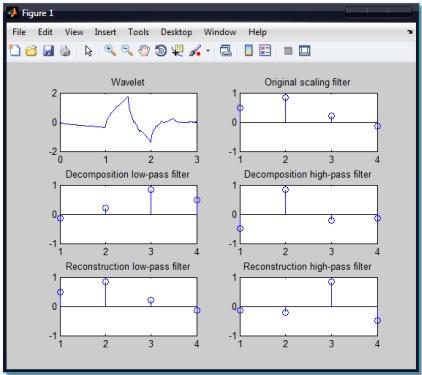Print the figure with printer icon
Image resolution: width=422 pixels, height=375 pixels.
click(65, 51)
